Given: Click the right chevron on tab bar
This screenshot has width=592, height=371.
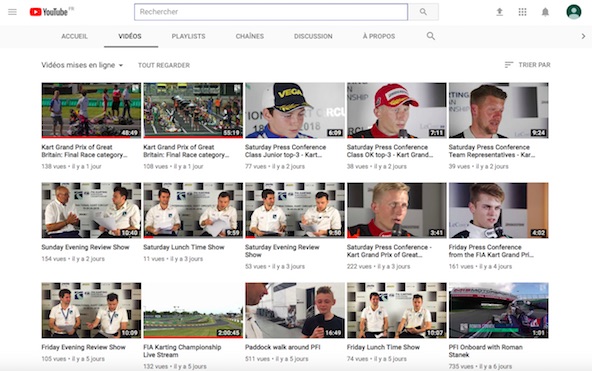Looking at the screenshot, I should 583,36.
